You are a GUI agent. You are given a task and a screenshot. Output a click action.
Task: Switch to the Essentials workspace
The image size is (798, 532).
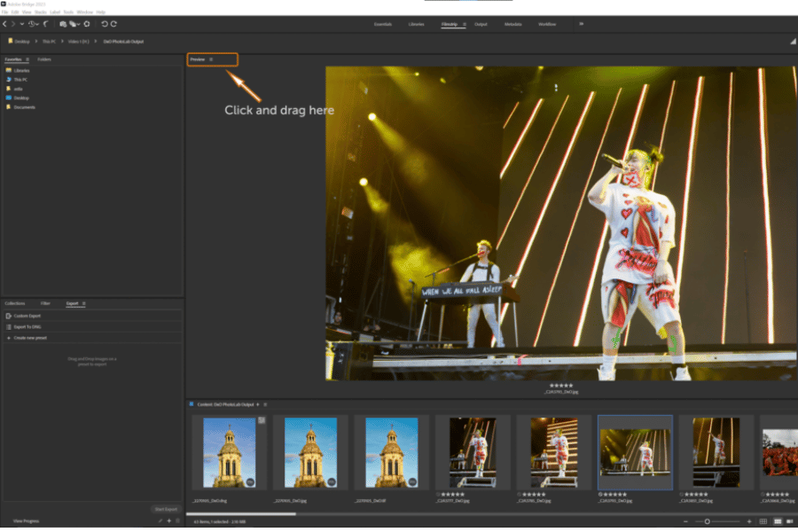pos(383,24)
